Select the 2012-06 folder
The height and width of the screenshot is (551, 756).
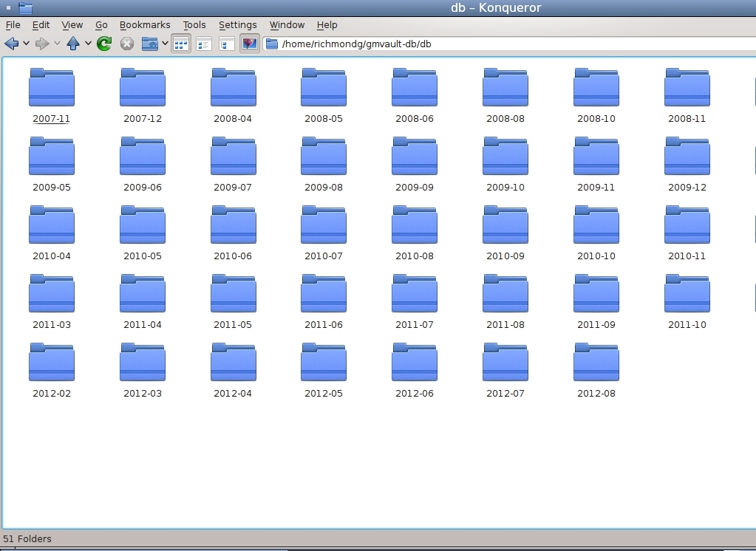415,362
